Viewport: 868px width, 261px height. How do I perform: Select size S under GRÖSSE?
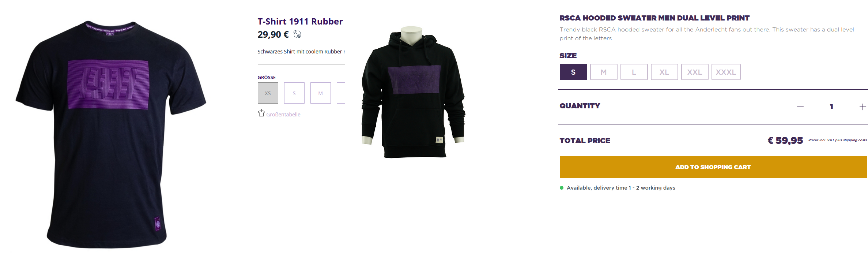point(294,93)
